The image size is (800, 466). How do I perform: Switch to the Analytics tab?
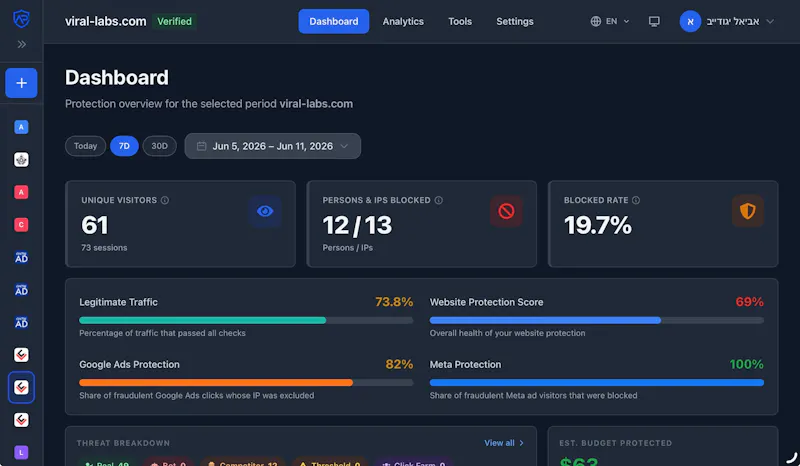click(x=403, y=21)
